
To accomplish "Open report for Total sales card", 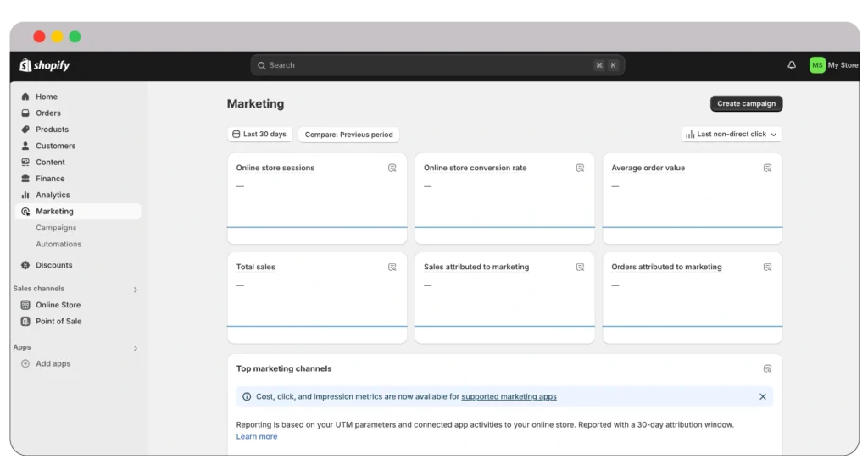I will pyautogui.click(x=392, y=267).
